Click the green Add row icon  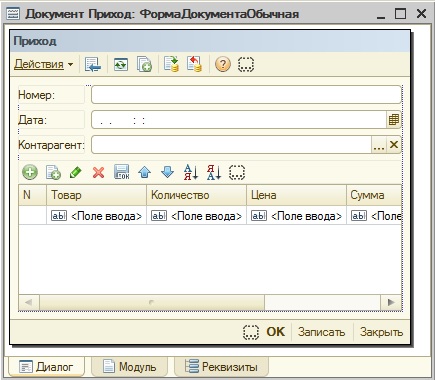tap(30, 172)
